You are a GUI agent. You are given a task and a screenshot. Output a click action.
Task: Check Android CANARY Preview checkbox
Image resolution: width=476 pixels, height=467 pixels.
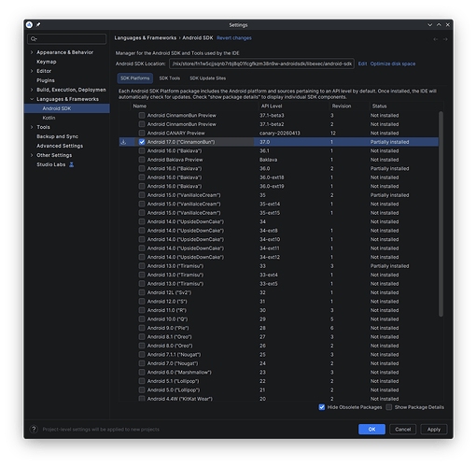click(142, 133)
